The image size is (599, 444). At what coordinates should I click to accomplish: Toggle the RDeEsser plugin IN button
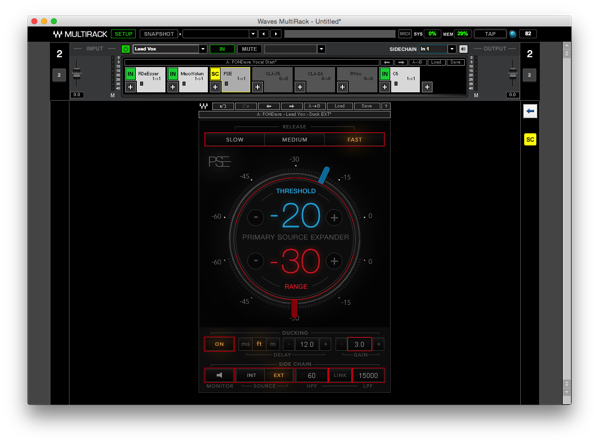click(x=130, y=74)
